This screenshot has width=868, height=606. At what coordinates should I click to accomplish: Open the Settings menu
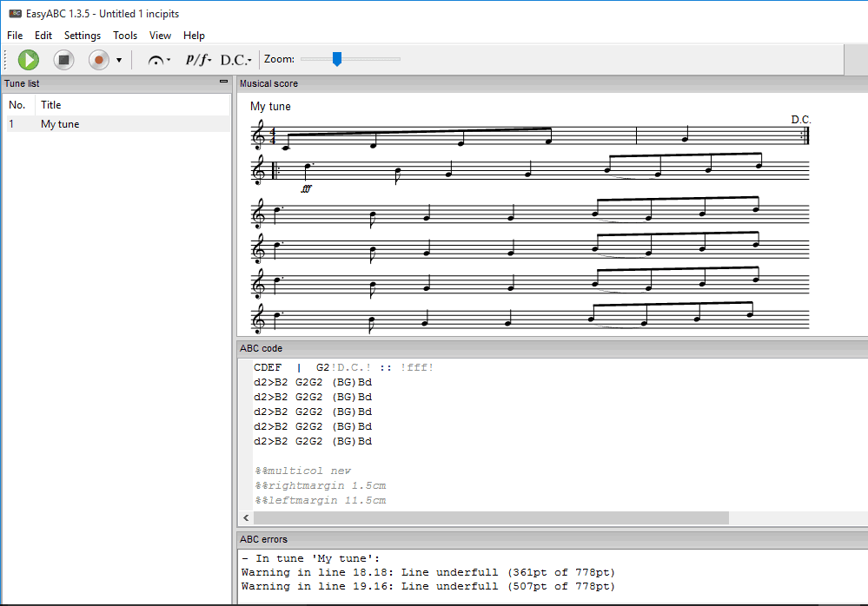pyautogui.click(x=83, y=36)
